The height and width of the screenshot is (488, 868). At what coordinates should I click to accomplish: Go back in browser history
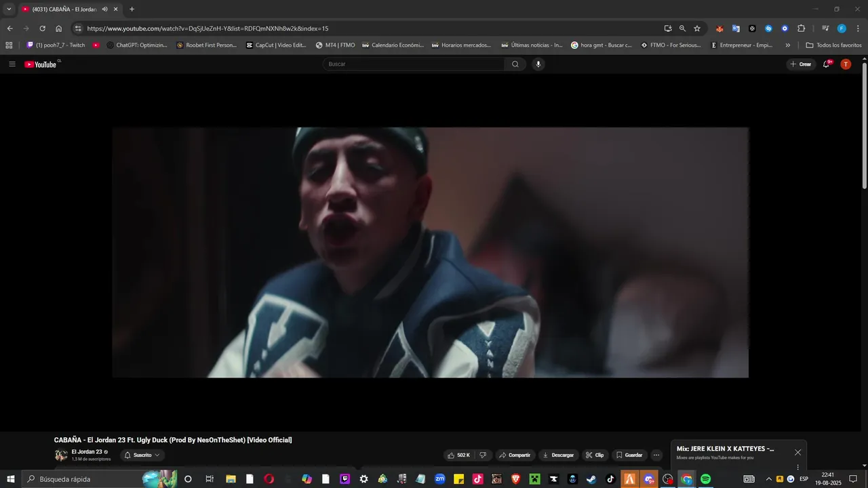pos(9,28)
